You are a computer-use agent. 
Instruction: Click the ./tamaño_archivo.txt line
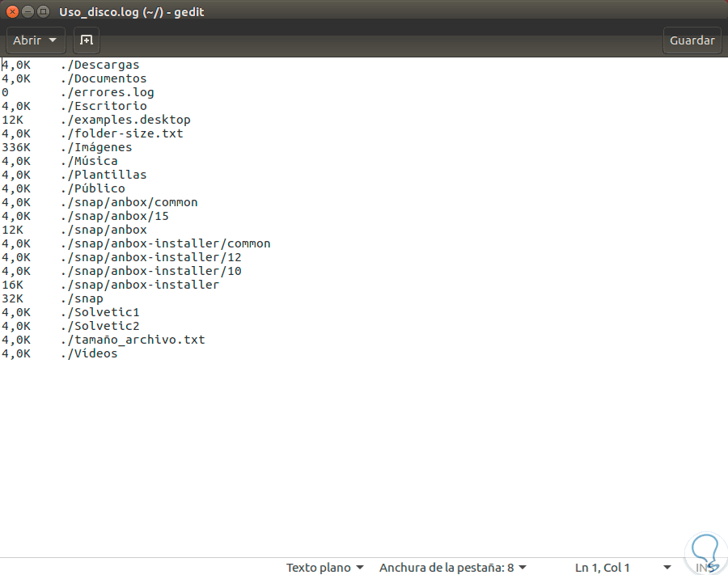[104, 340]
